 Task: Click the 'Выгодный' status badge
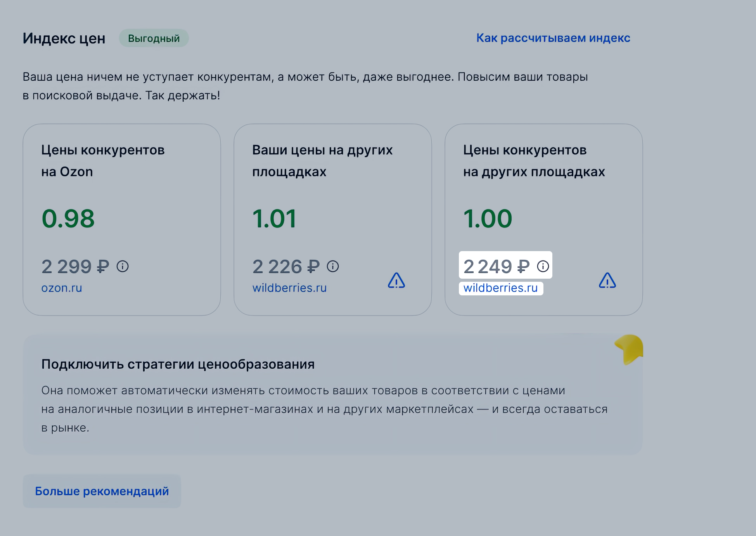pos(154,38)
